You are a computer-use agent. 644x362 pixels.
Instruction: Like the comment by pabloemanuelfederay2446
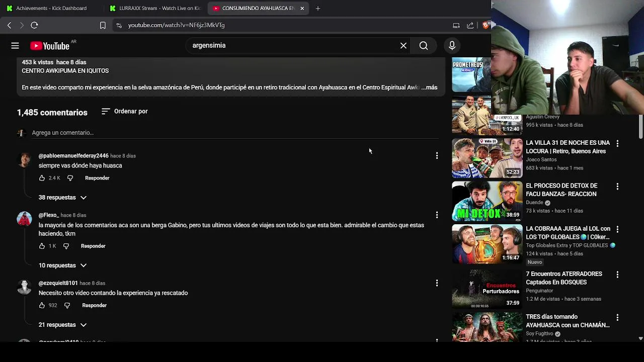click(x=42, y=178)
